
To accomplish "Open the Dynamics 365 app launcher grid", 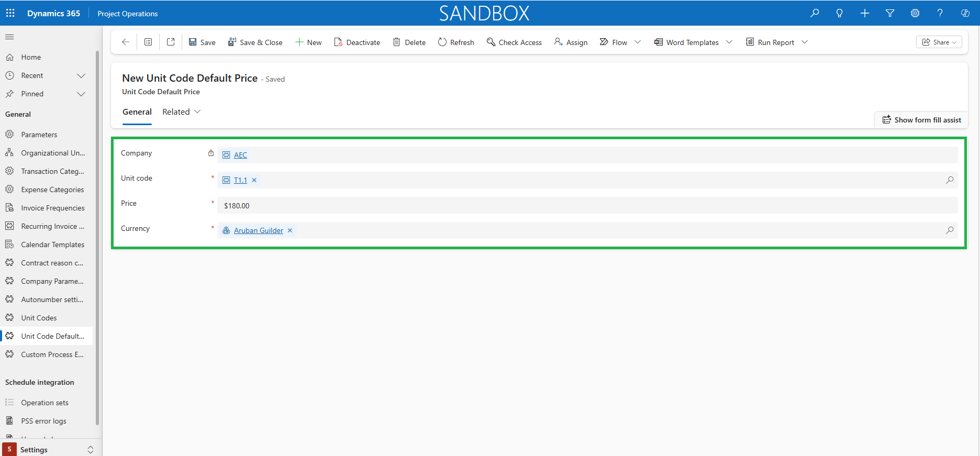I will [x=10, y=13].
